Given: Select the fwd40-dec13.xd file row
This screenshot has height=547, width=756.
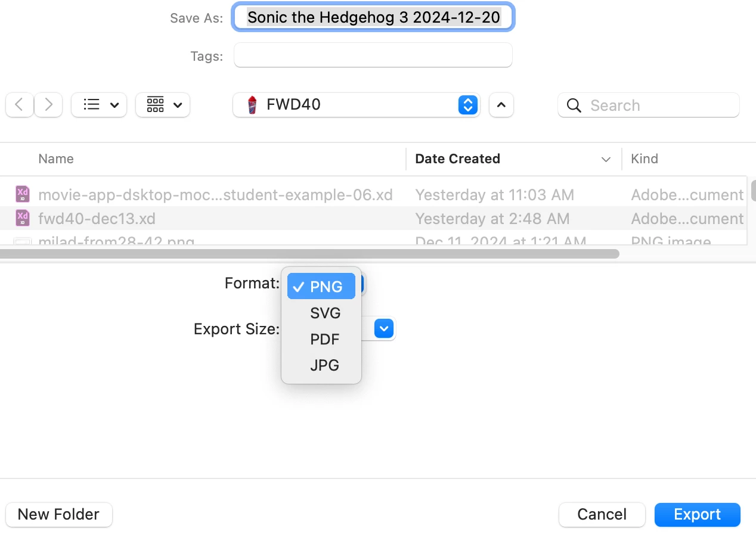Looking at the screenshot, I should [373, 219].
